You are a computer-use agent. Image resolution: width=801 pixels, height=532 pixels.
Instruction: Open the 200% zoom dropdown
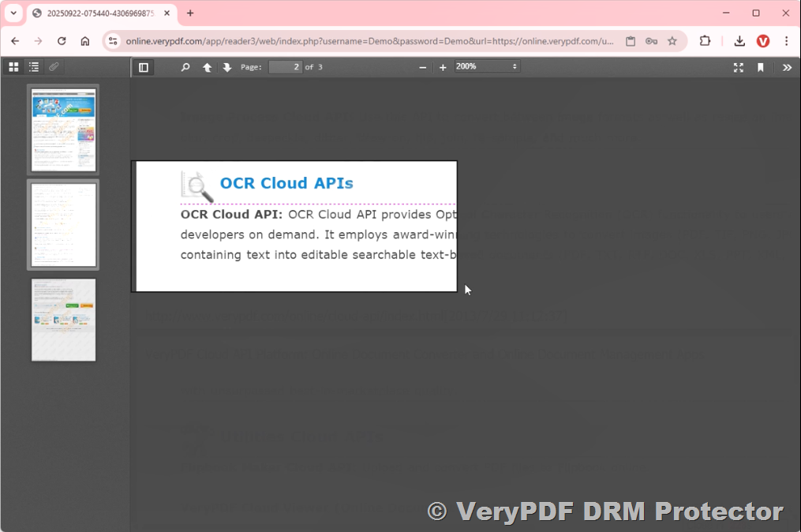[x=487, y=66]
